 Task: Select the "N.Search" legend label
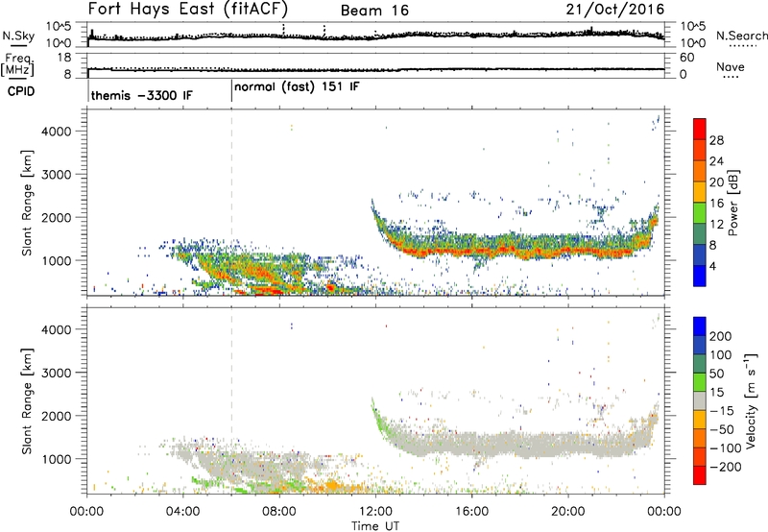[741, 36]
